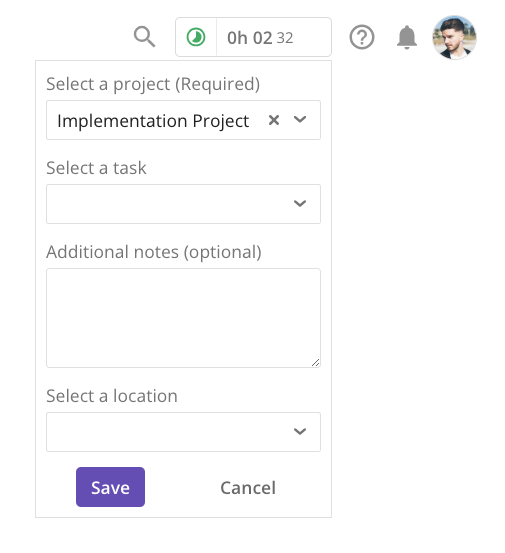Open the help question mark icon
The width and height of the screenshot is (505, 553).
pos(362,37)
